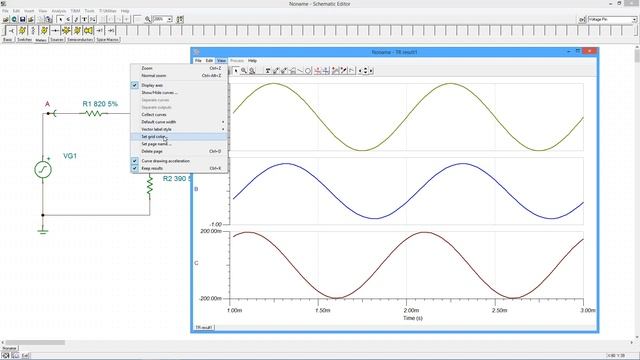Screen dimensions: 640x360
Task: Click the horizontal scrollbar thumb of the schematic
Action: (35, 342)
